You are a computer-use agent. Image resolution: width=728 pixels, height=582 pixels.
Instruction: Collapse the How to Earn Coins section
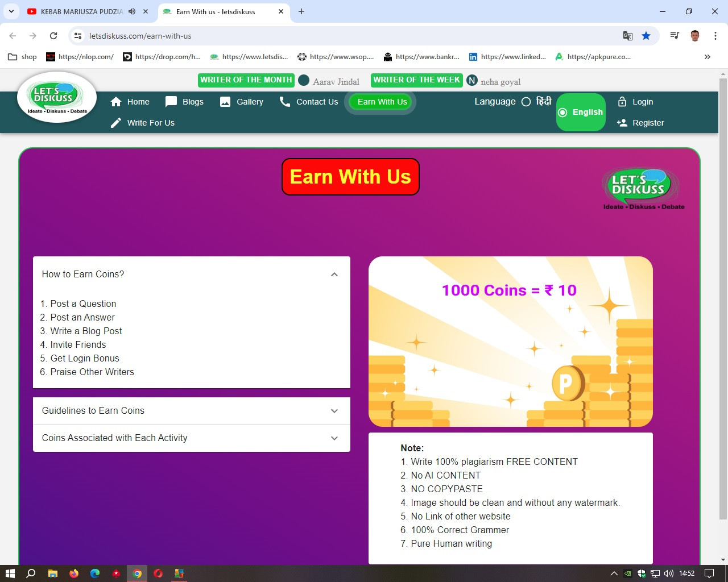[x=334, y=275]
